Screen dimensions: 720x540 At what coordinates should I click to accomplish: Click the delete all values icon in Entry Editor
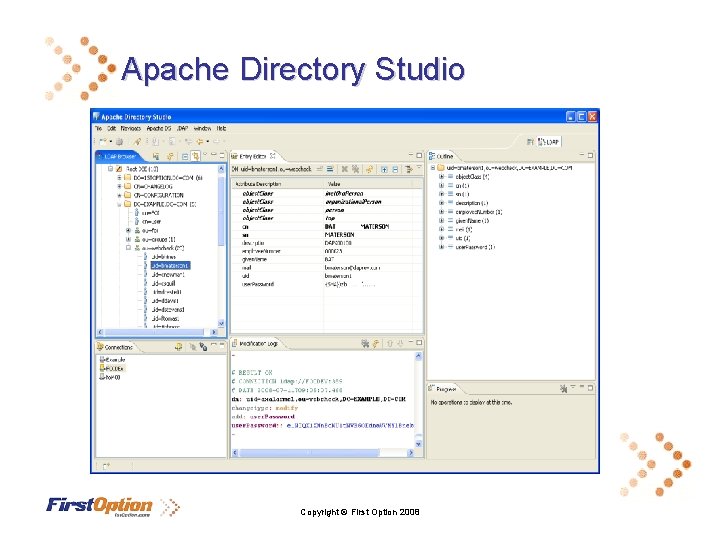[x=355, y=169]
